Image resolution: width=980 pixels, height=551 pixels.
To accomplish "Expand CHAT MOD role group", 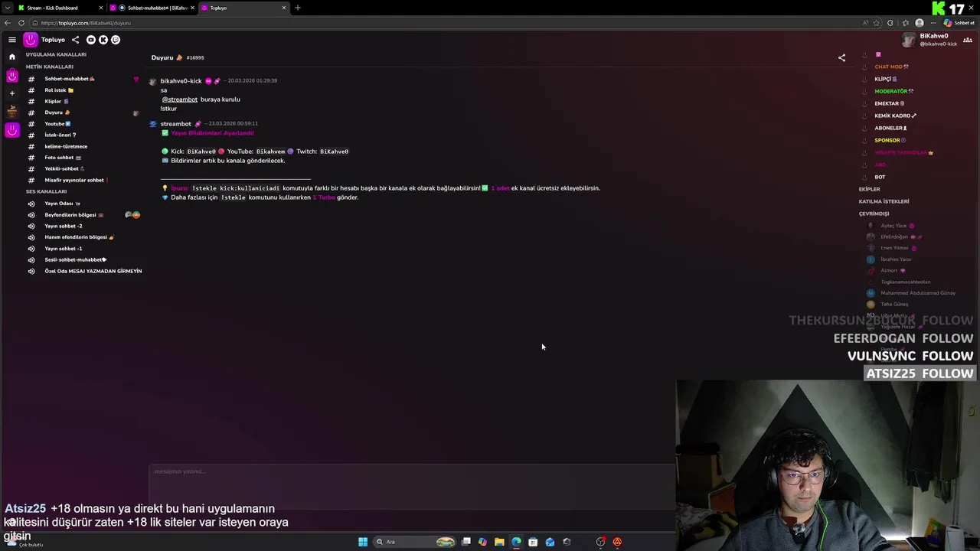I will click(892, 67).
